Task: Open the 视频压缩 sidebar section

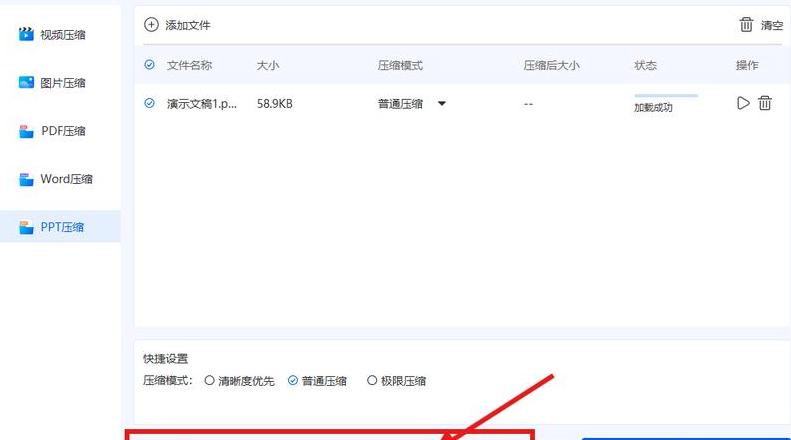Action: point(61,34)
